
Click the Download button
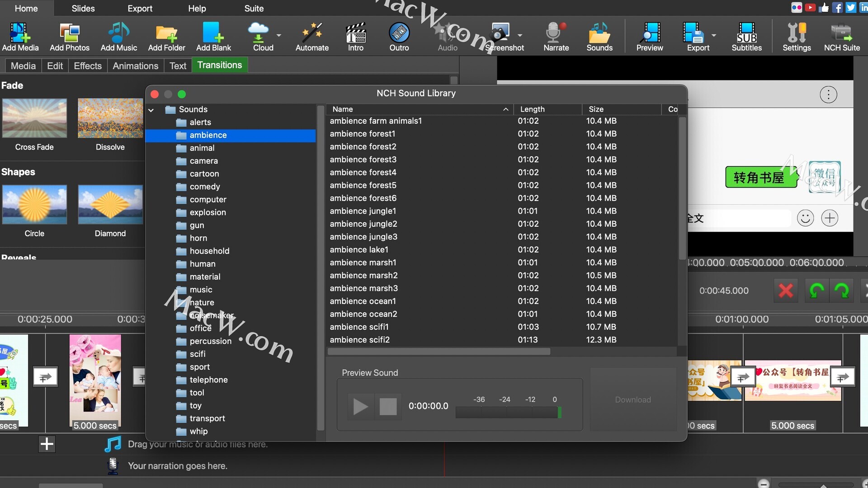pos(632,399)
